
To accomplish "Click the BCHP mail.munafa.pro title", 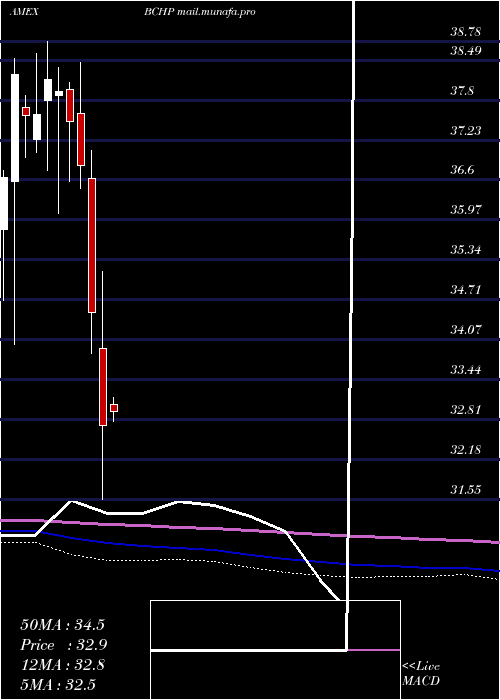I will point(200,12).
